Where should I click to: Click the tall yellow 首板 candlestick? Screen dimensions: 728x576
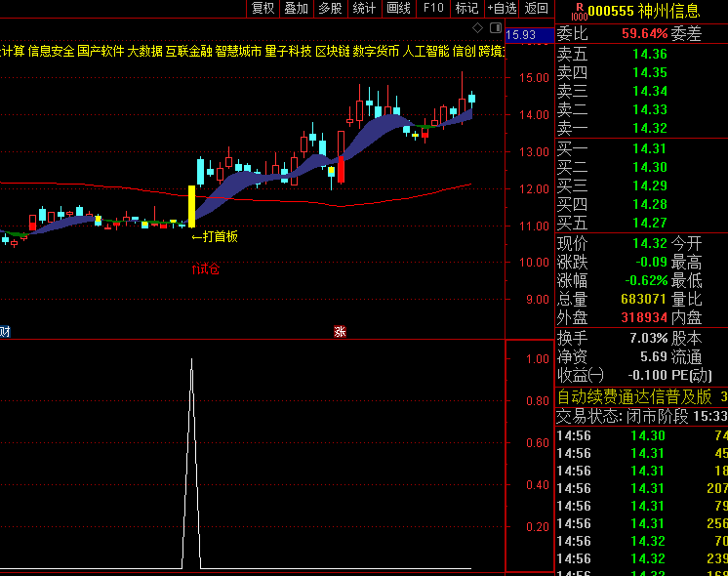click(191, 207)
